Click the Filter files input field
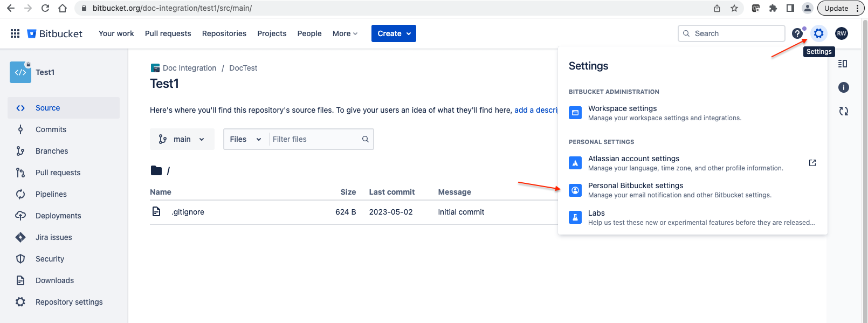 (x=315, y=139)
